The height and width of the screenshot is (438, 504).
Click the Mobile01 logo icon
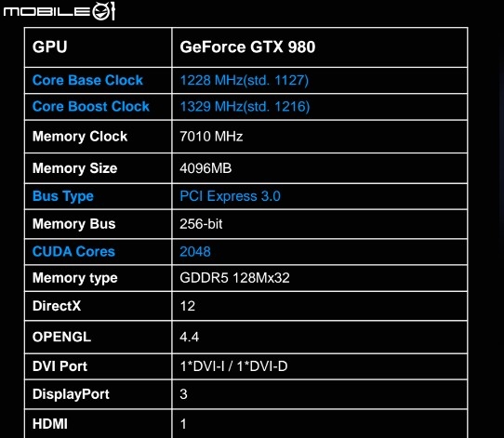click(59, 11)
